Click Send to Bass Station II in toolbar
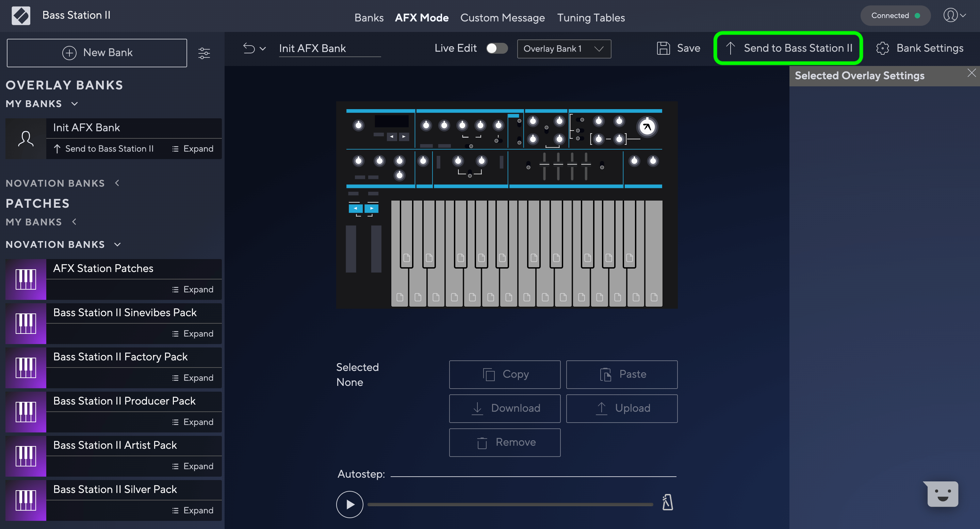This screenshot has width=980, height=529. (789, 48)
